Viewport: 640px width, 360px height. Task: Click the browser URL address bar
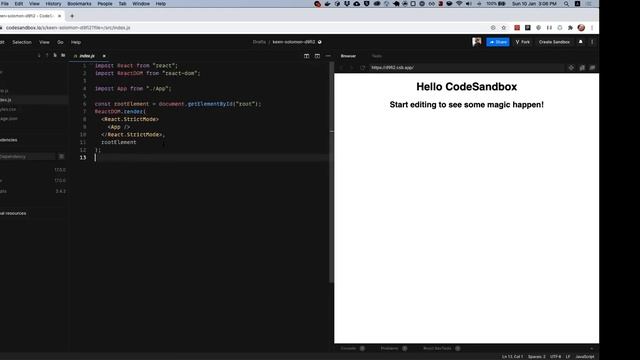(x=245, y=28)
